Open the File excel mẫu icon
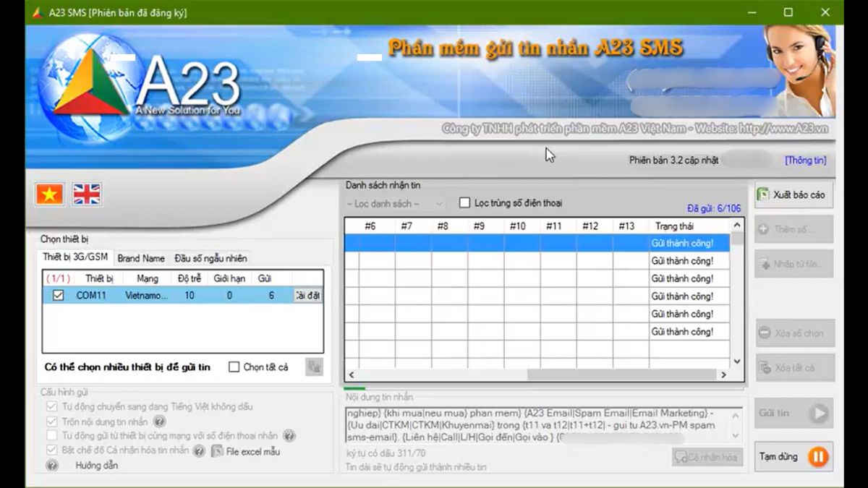 217,451
